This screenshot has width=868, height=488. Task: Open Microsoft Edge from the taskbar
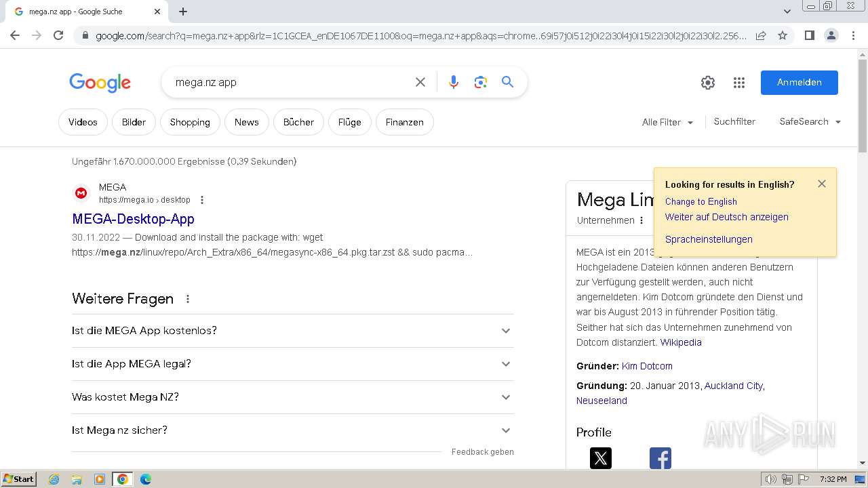point(145,479)
